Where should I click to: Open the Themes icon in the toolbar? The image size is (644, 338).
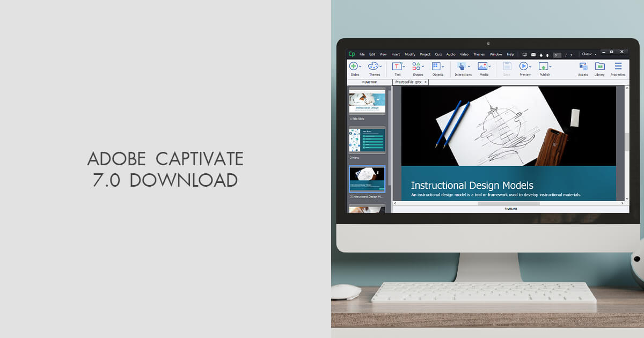(x=373, y=65)
